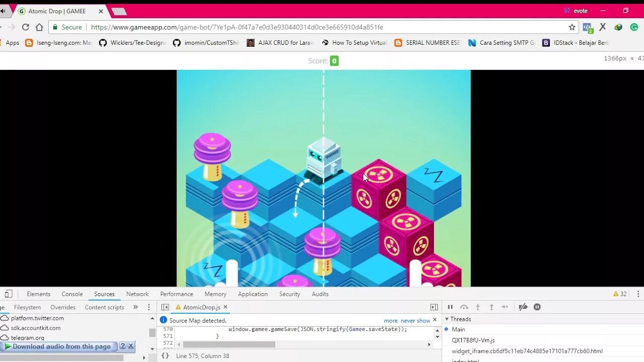Click the 'more' link in source map notice
This screenshot has height=362, width=644.
pos(390,320)
